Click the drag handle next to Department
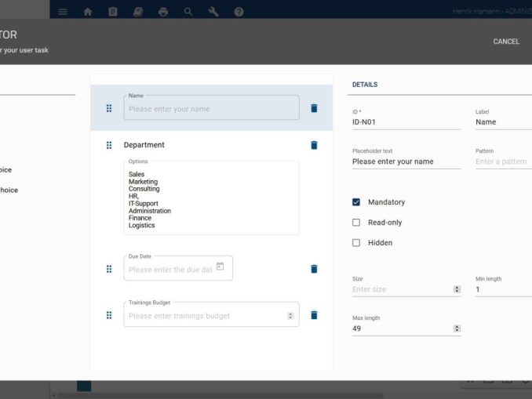The image size is (532, 399). [x=109, y=145]
